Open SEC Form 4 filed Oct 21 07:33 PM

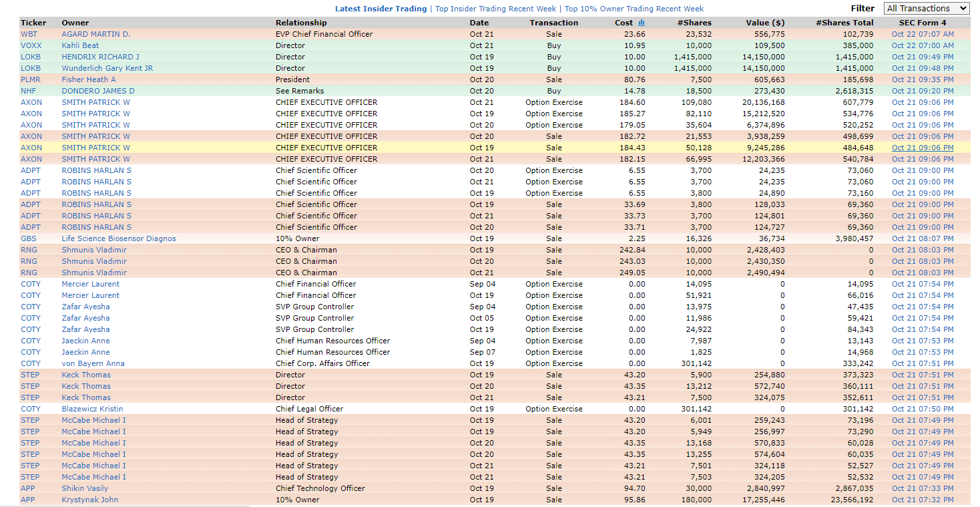click(923, 488)
